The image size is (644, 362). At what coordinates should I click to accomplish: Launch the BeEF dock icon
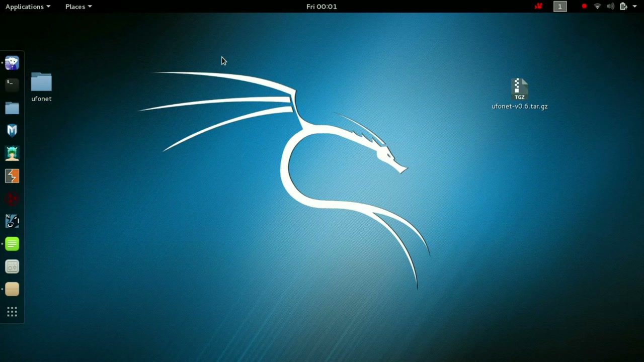pyautogui.click(x=12, y=221)
